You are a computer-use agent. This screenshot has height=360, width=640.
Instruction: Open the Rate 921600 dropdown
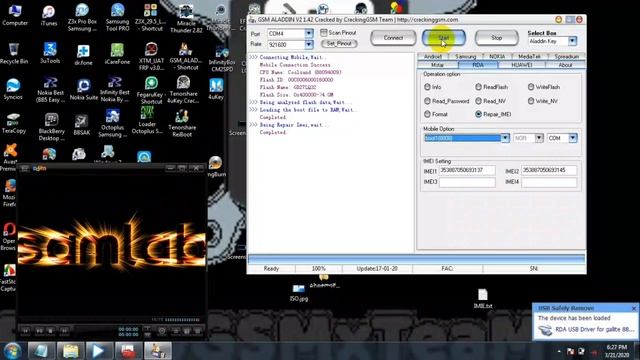coord(309,44)
